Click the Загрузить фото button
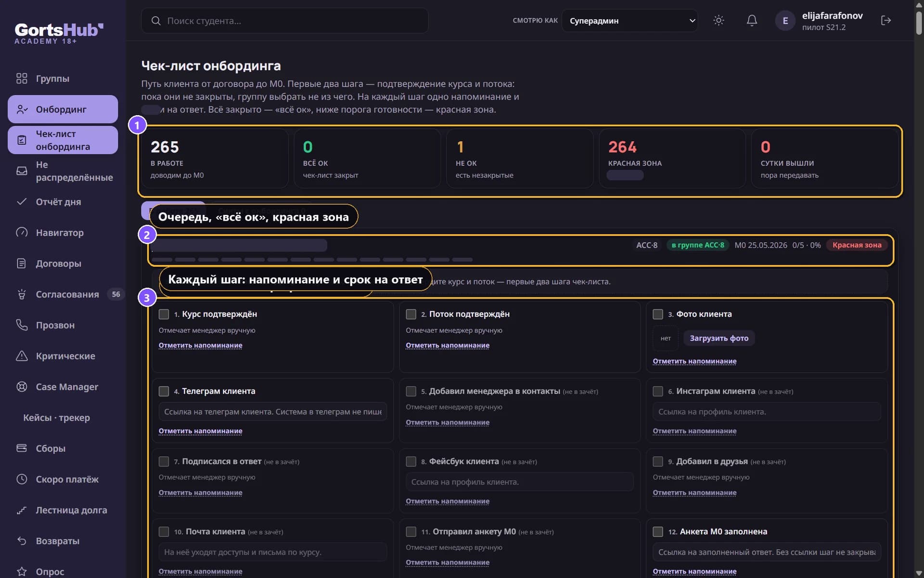This screenshot has height=578, width=924. tap(719, 338)
